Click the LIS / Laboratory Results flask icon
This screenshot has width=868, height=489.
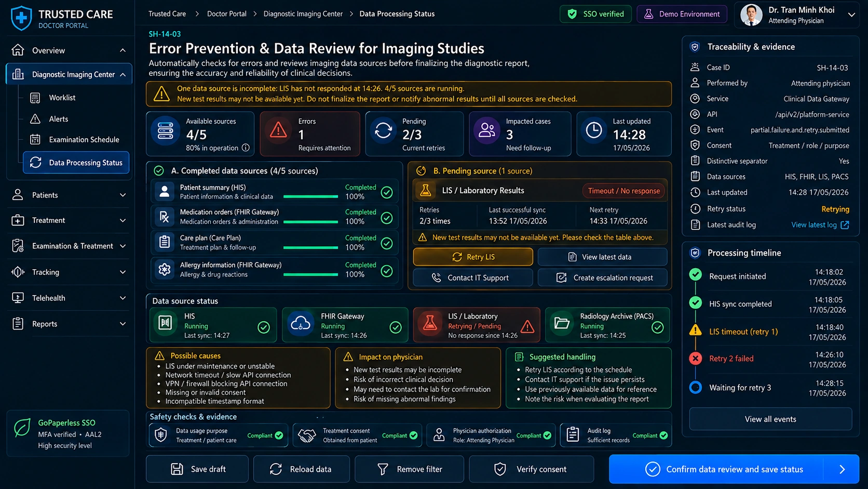tap(426, 191)
